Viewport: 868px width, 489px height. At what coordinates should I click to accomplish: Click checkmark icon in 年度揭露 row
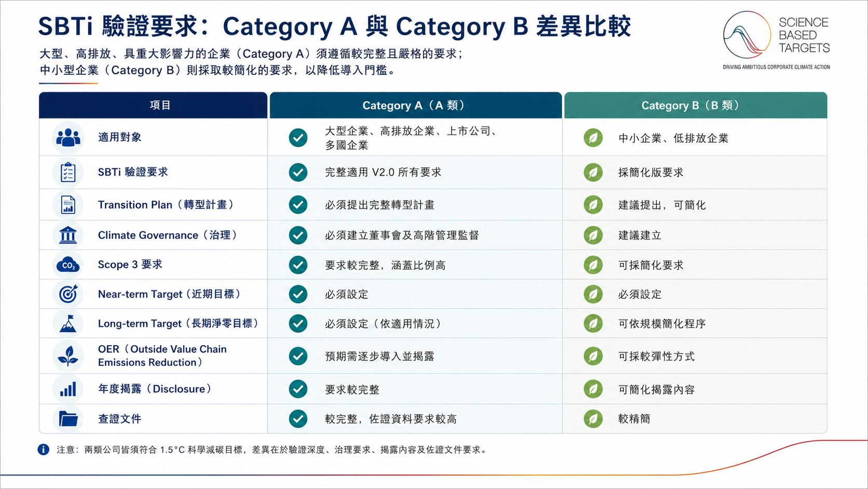(298, 389)
